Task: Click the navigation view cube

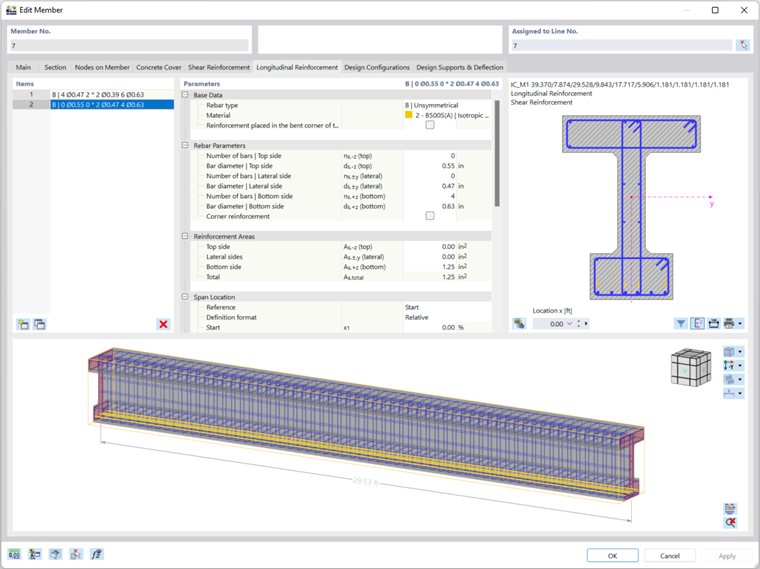Action: [x=691, y=368]
